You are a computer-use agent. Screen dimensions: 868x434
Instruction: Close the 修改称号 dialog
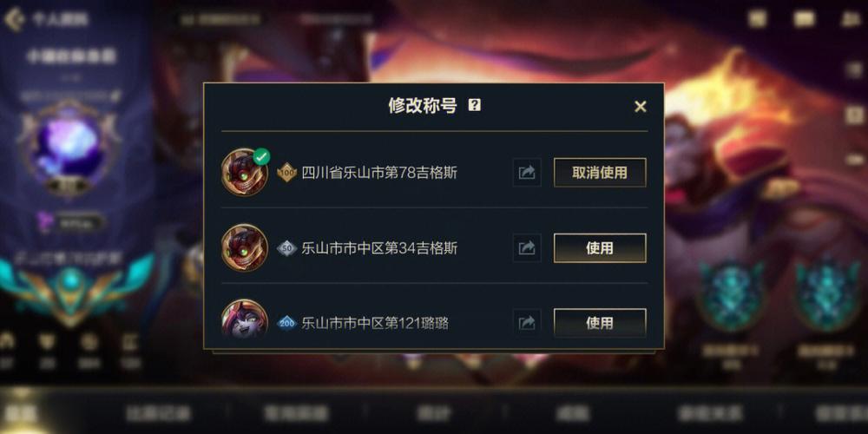640,107
